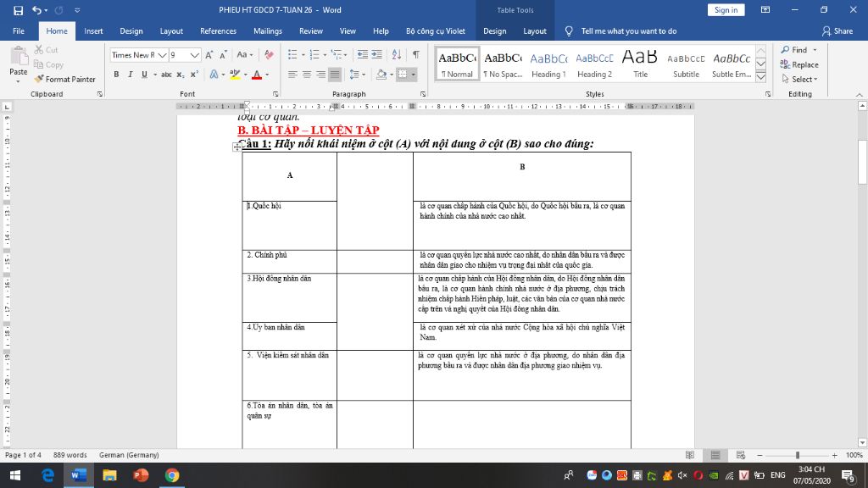The height and width of the screenshot is (488, 868).
Task: Toggle underline formatting
Action: point(144,75)
